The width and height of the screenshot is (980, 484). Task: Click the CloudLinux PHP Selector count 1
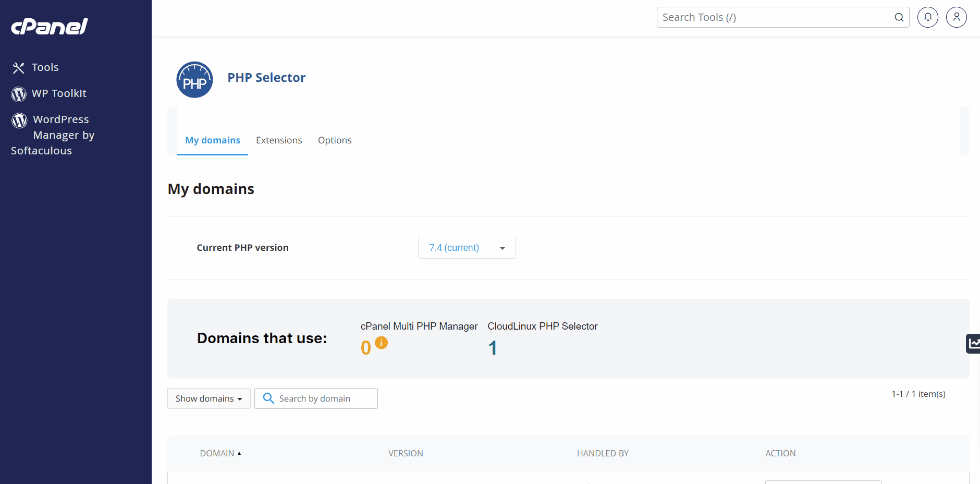tap(493, 348)
